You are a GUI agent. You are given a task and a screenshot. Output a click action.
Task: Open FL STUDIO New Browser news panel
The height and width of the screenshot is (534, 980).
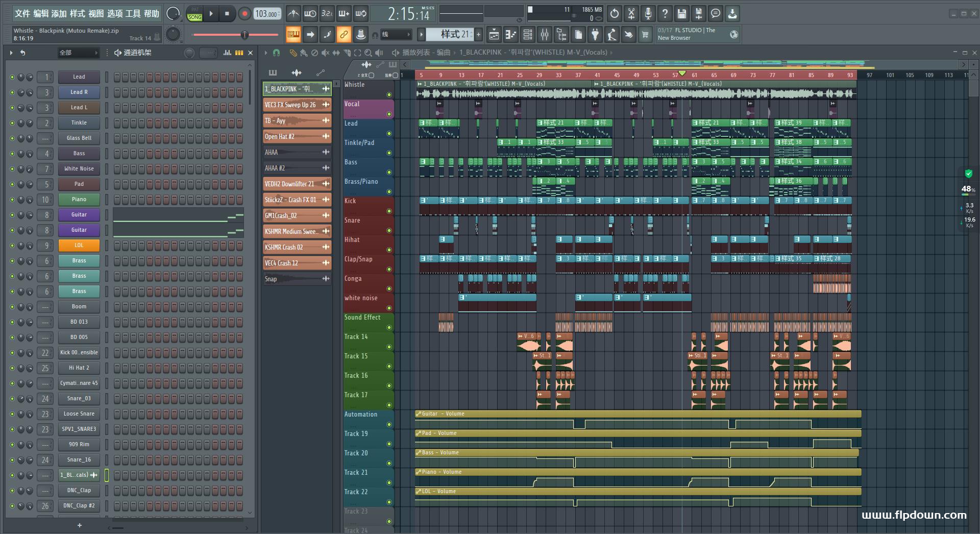(698, 34)
